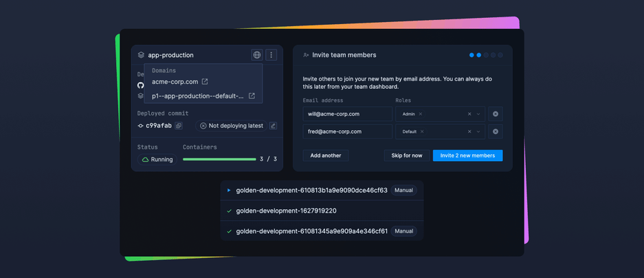
Task: Remove the will@acme-corp.com invite row
Action: coord(496,114)
